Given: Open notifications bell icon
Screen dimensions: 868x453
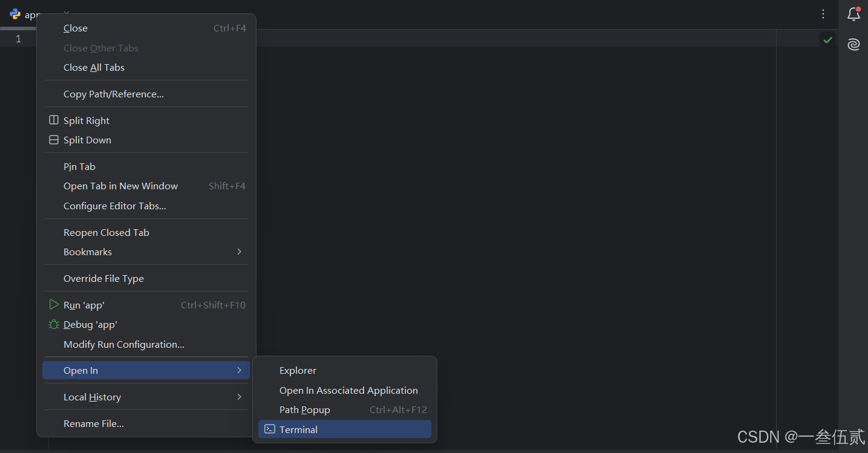Looking at the screenshot, I should click(853, 14).
